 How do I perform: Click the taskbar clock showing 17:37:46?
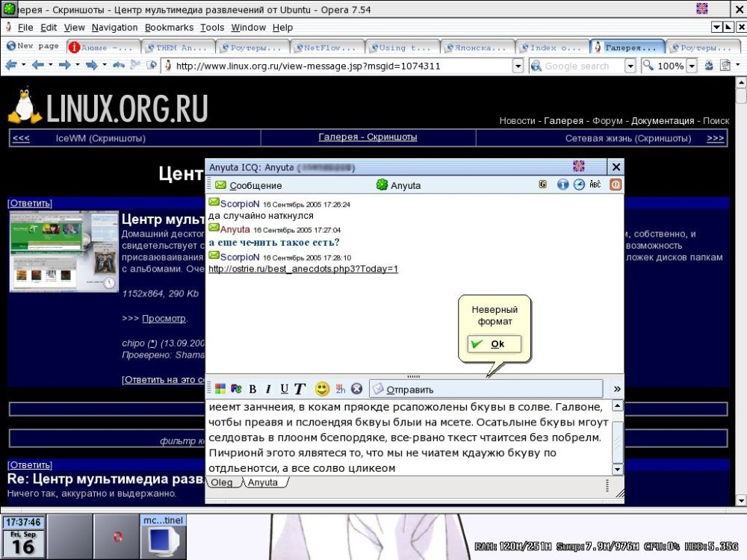(23, 522)
